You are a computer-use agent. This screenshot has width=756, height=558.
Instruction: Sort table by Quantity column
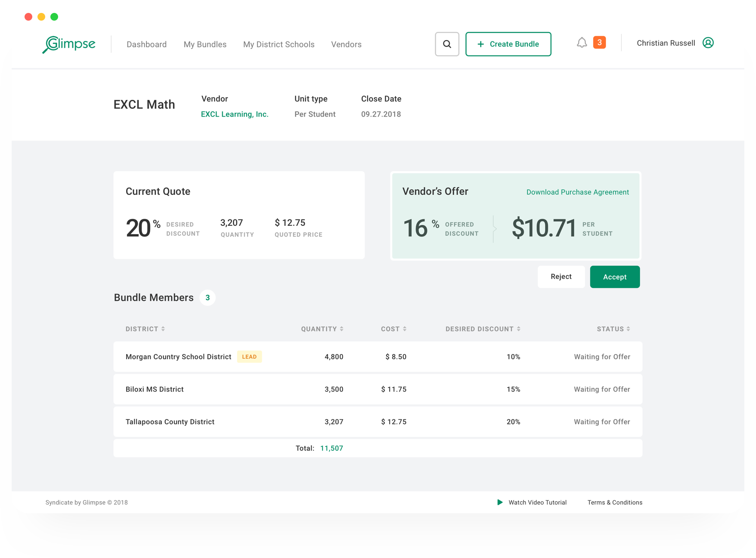point(322,329)
